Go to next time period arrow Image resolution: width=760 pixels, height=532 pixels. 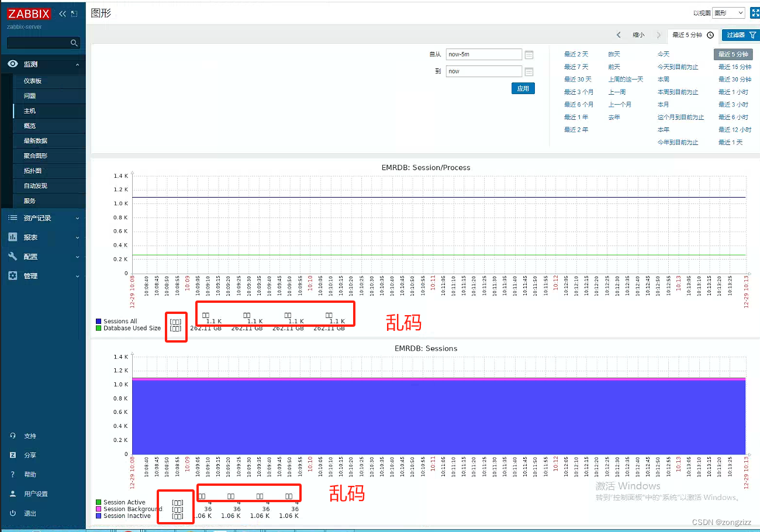pos(659,35)
